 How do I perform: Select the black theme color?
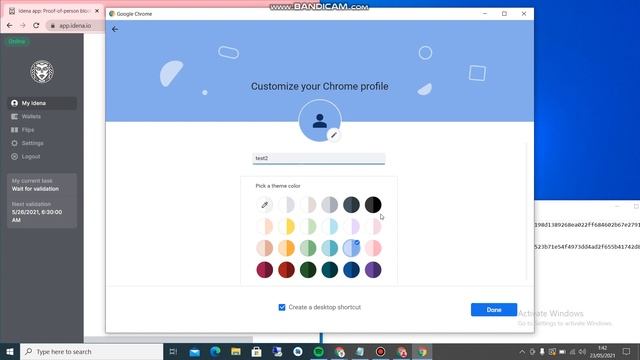pos(373,204)
